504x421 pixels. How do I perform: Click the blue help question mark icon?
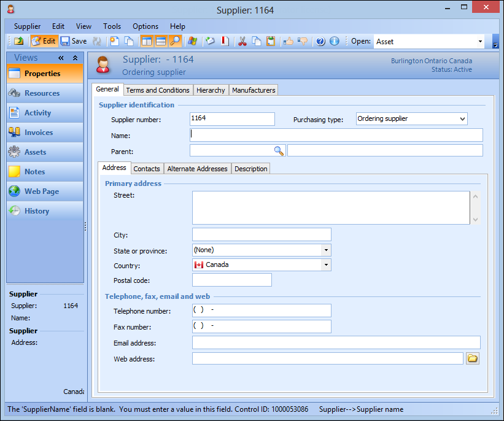320,41
